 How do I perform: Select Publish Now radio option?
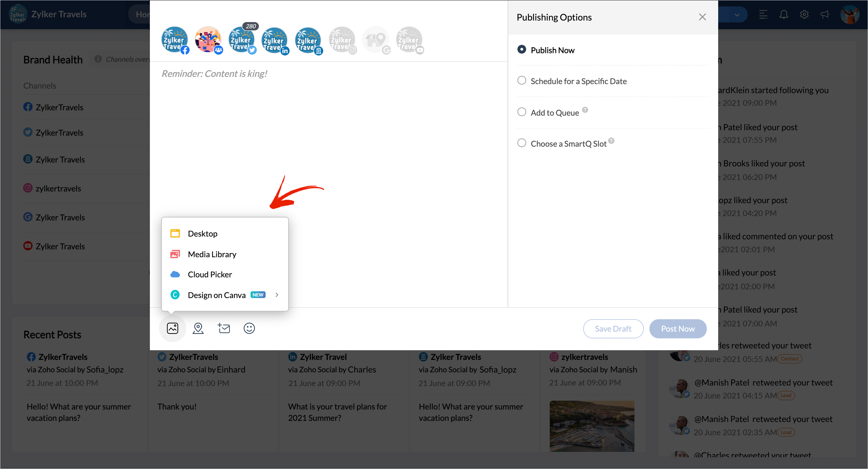click(x=521, y=49)
